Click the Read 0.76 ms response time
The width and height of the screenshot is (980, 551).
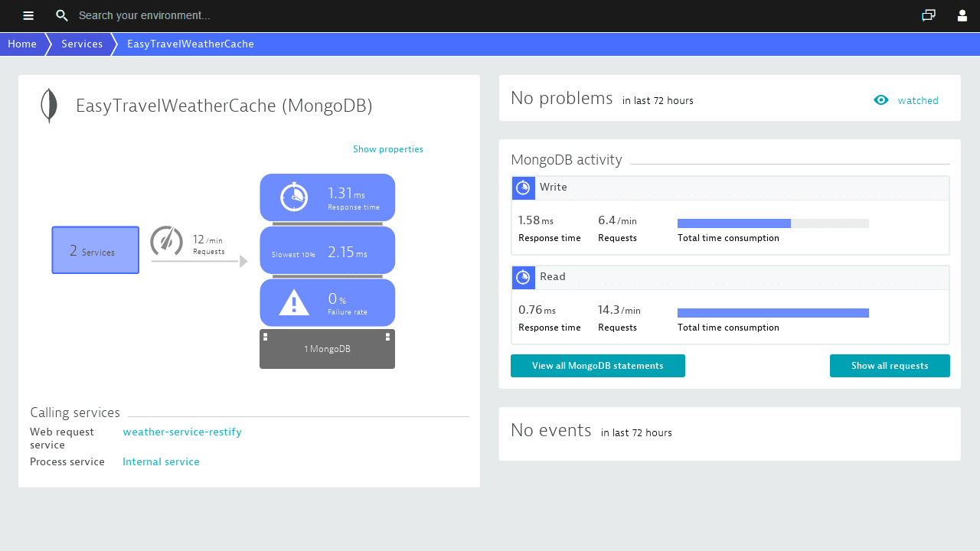537,310
